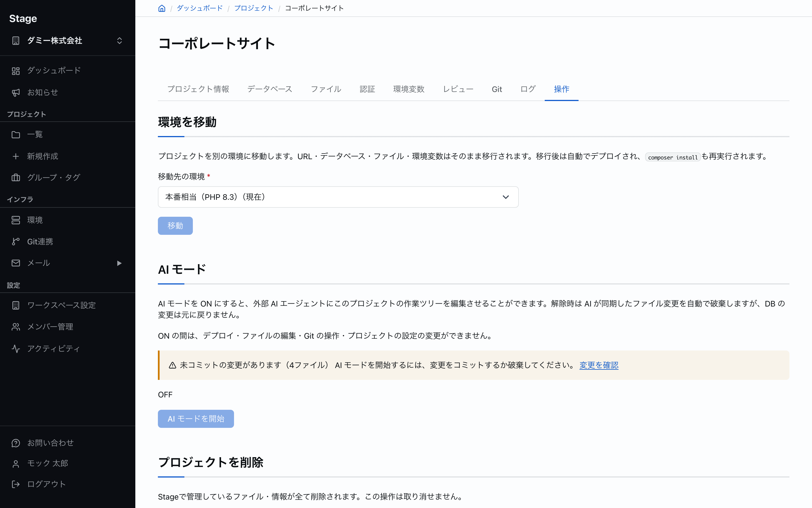Click the アクティビティ pulse icon
The image size is (812, 508).
point(16,349)
